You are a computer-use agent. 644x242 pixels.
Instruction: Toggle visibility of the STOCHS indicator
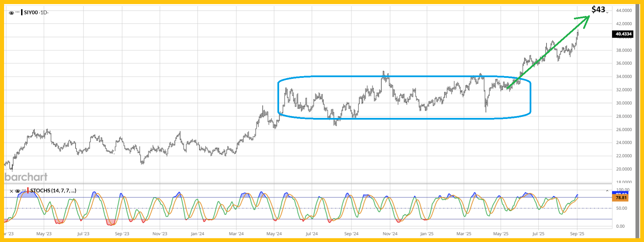(x=17, y=191)
